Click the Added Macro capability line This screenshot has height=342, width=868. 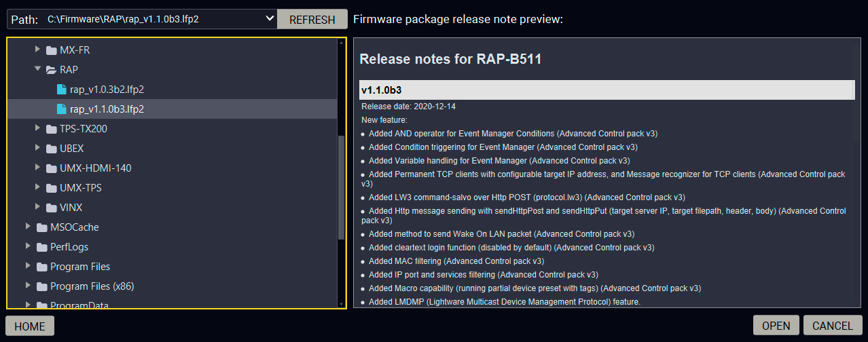pos(535,288)
